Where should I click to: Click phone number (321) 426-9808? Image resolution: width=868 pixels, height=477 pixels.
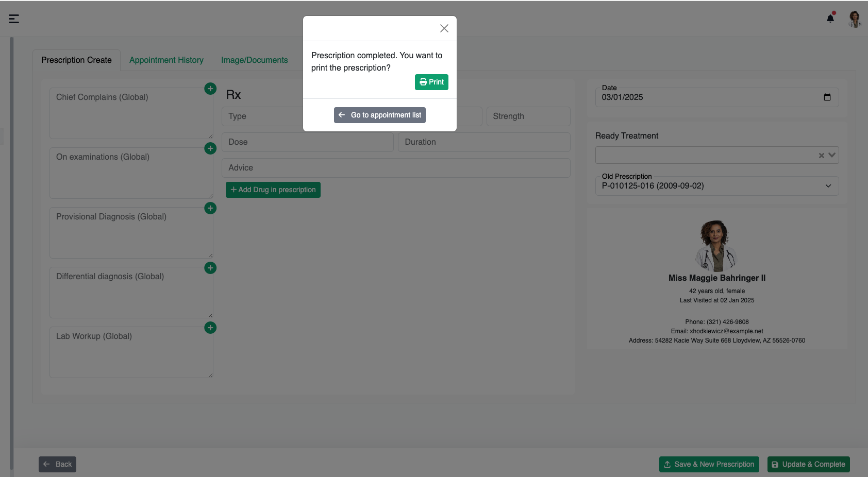(x=727, y=322)
